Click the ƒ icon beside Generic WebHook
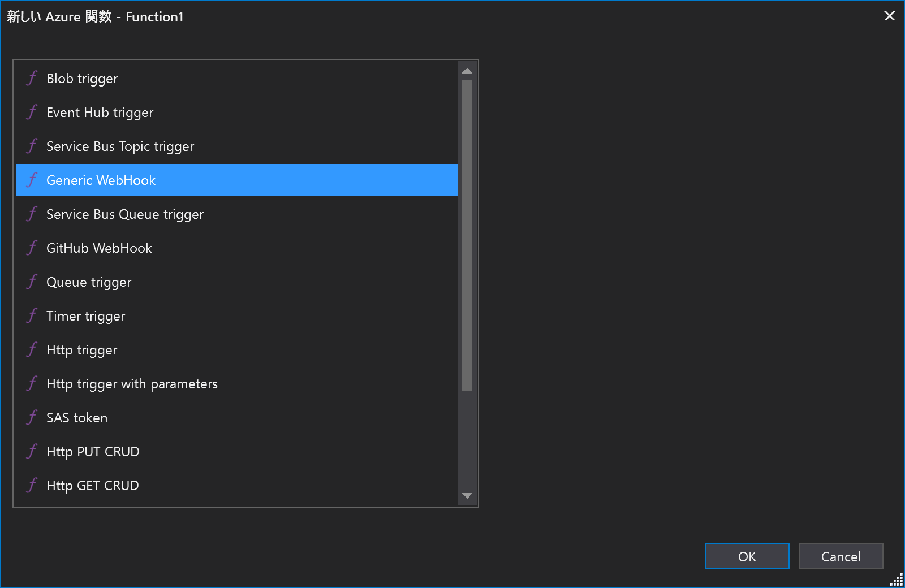Screen dimensions: 905x588 [x=32, y=180]
